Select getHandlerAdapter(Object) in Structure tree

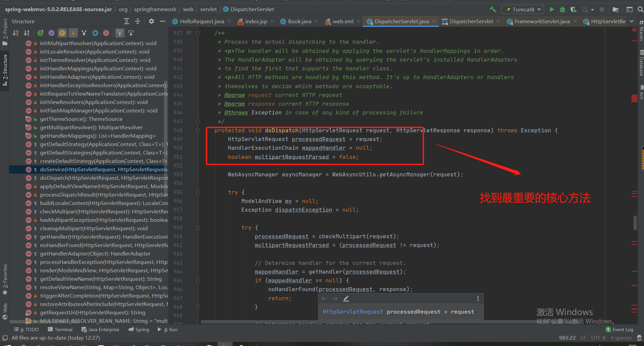(x=88, y=253)
